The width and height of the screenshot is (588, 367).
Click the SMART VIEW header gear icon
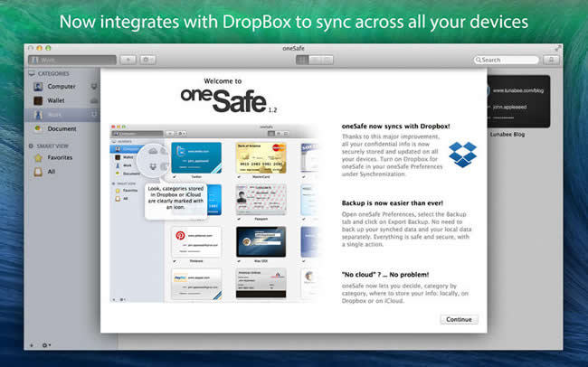[x=31, y=146]
